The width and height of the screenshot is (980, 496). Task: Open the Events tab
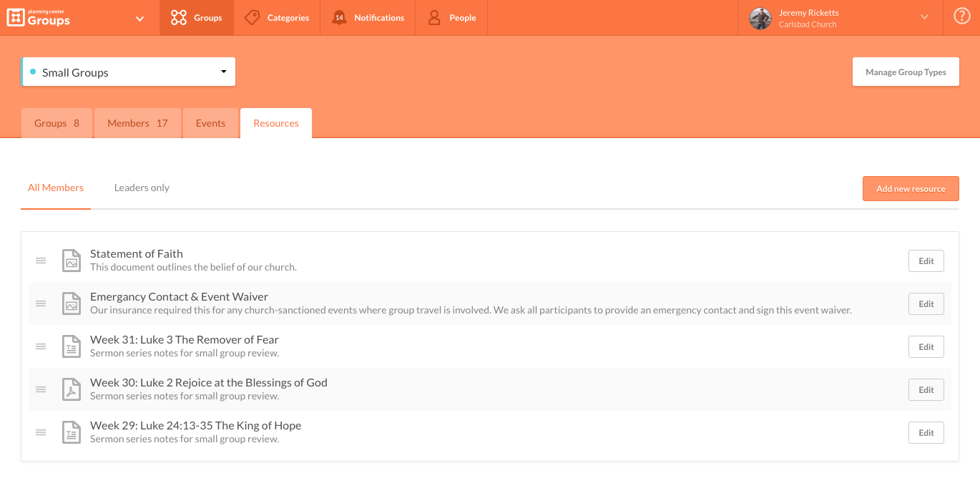[210, 122]
